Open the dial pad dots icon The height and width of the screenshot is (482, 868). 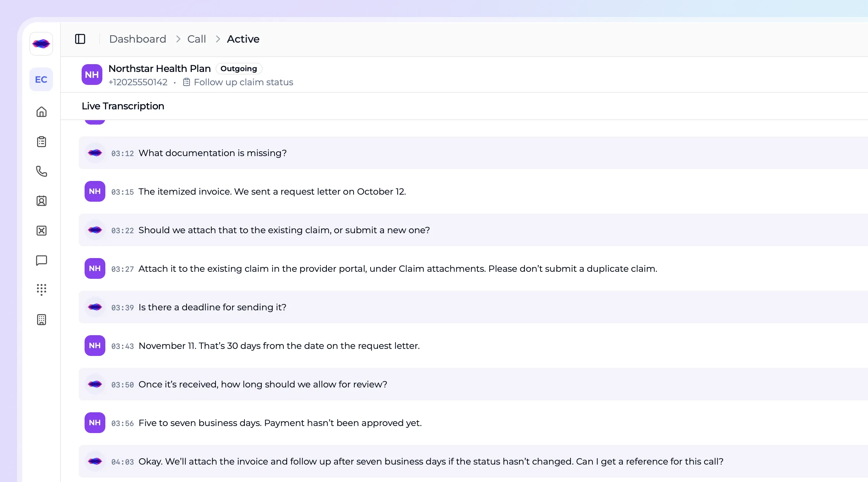(42, 290)
